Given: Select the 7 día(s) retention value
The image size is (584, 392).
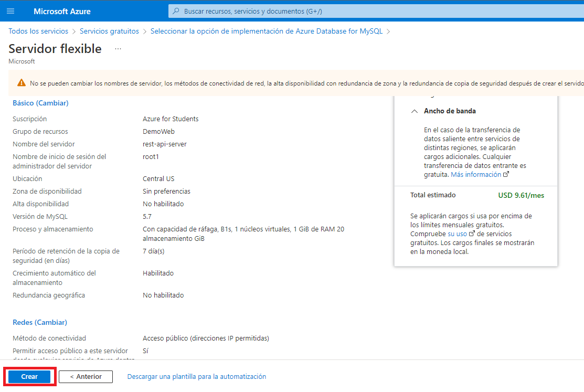Looking at the screenshot, I should click(153, 251).
